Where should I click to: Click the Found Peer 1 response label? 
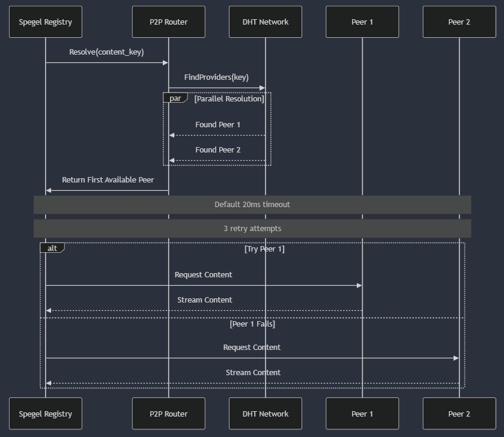217,125
